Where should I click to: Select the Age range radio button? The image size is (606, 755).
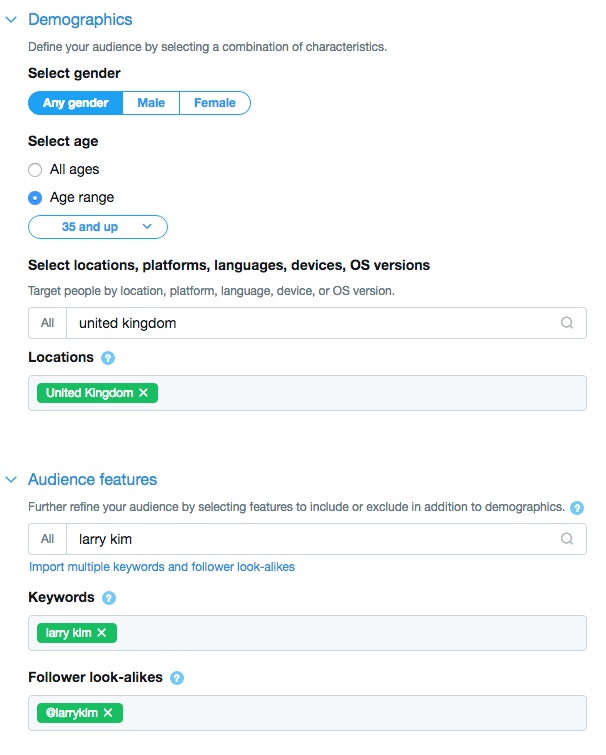tap(35, 198)
